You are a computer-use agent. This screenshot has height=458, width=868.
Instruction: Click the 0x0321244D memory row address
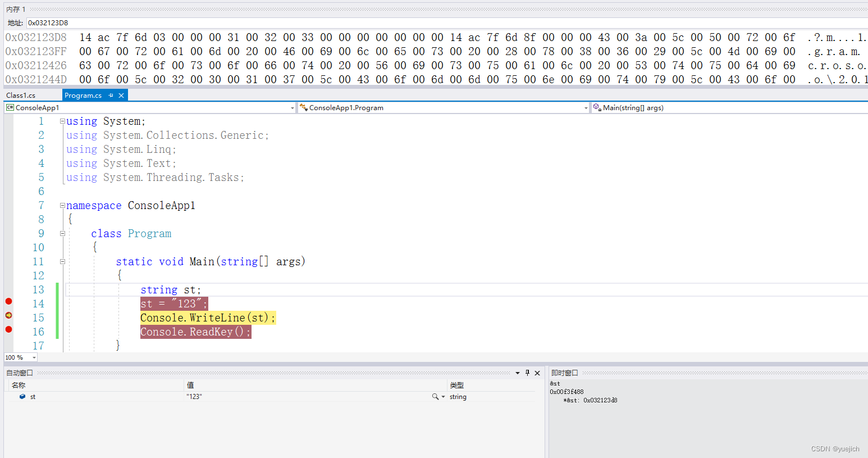click(36, 80)
